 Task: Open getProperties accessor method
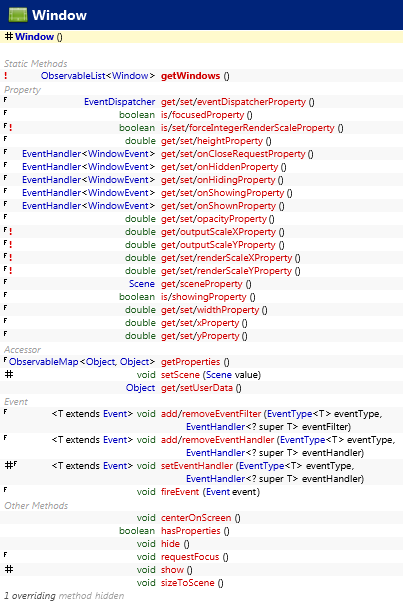(190, 362)
